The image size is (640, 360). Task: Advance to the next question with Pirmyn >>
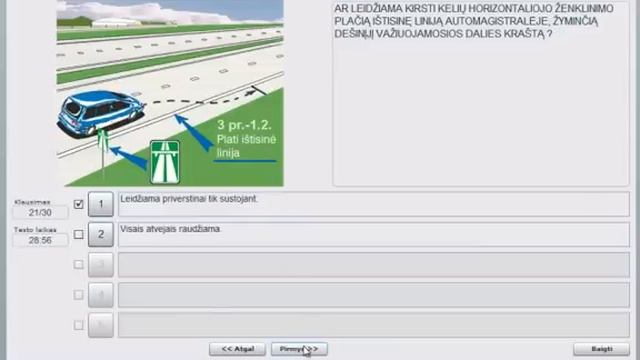pos(299,349)
